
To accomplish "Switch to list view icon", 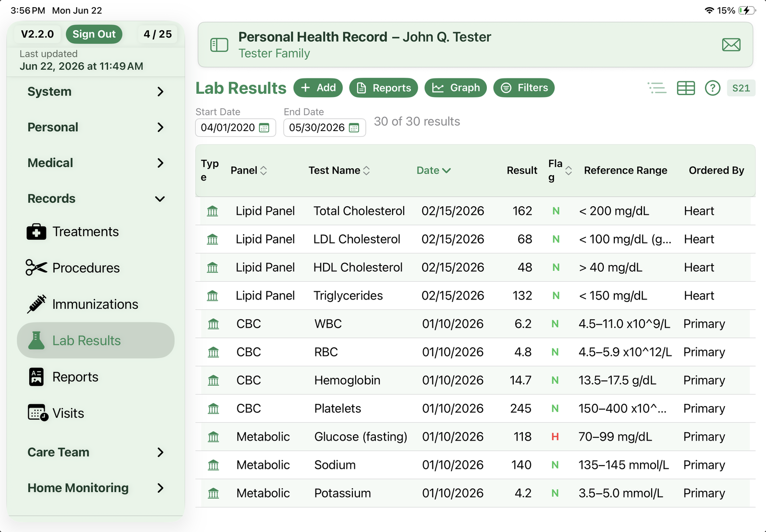I will click(657, 88).
